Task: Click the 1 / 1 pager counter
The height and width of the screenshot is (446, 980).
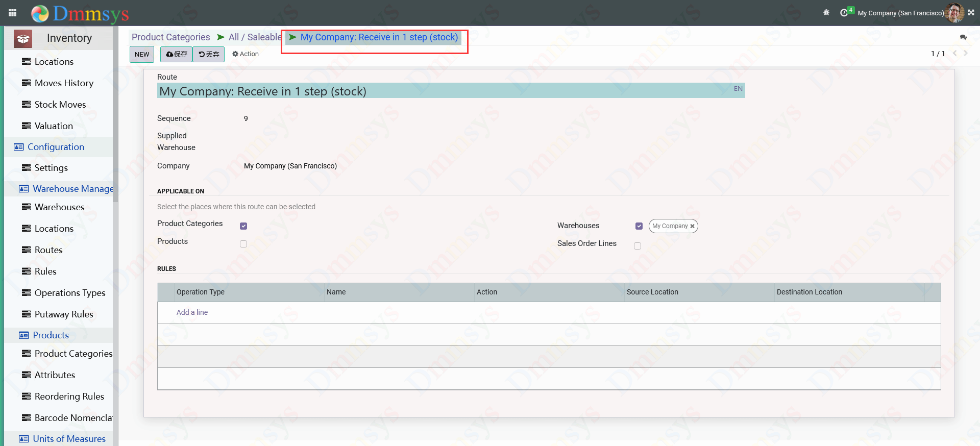Action: [x=938, y=54]
